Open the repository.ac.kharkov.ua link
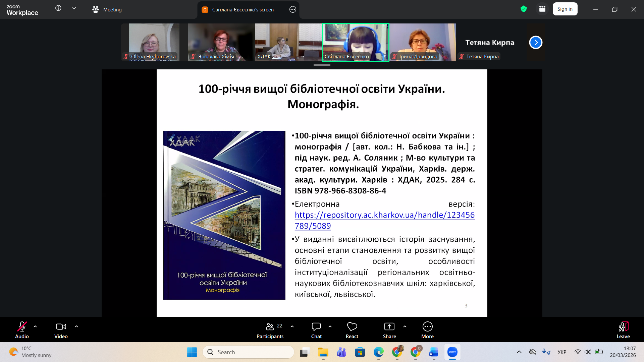The height and width of the screenshot is (362, 644). [384, 215]
